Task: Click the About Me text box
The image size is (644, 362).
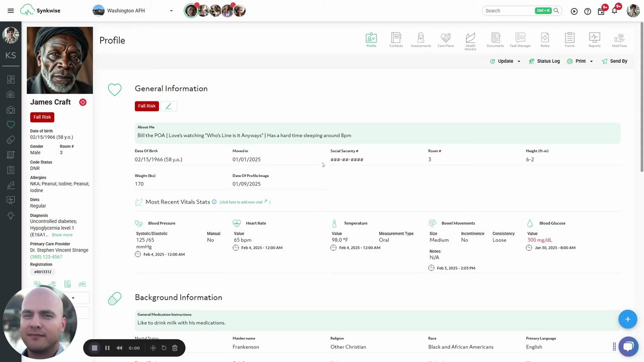Action: (x=377, y=133)
